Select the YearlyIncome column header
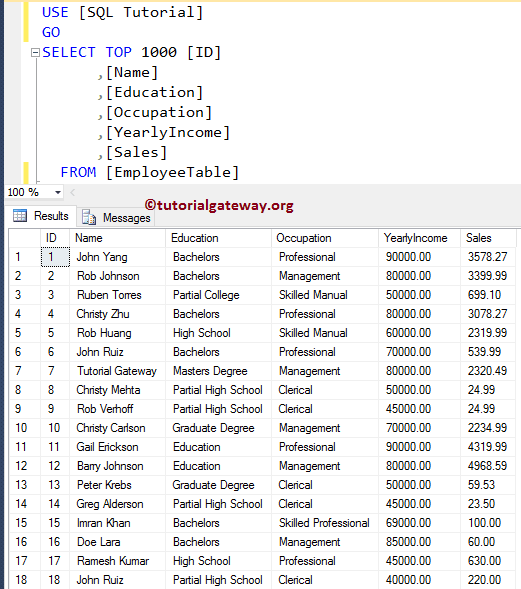The width and height of the screenshot is (521, 589). (x=420, y=238)
